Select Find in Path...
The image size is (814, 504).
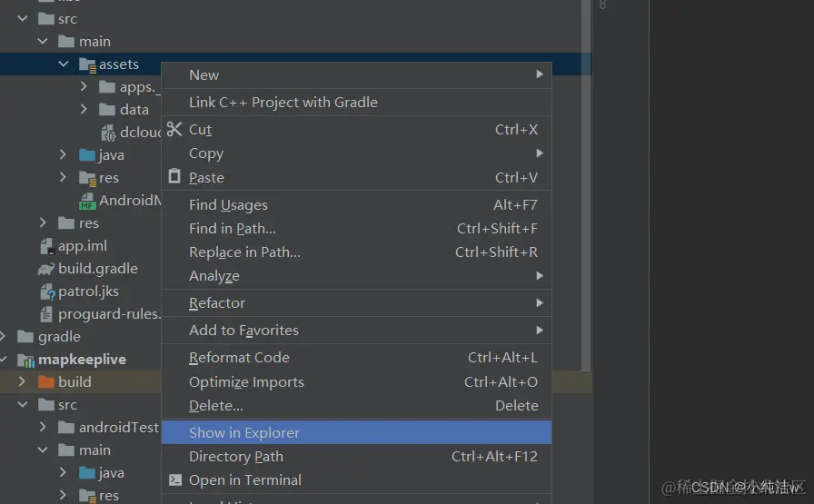click(x=356, y=228)
